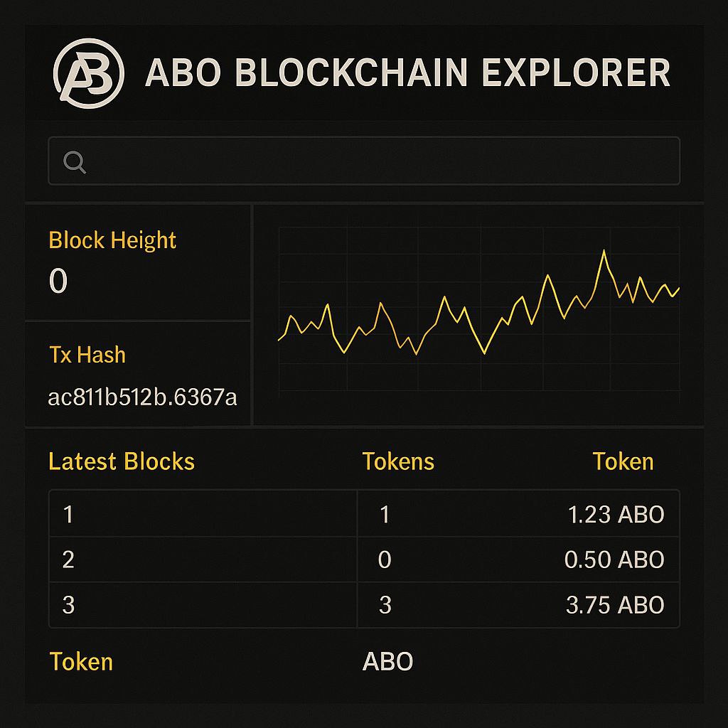The image size is (728, 728).
Task: Select the 3.75 ABO token amount
Action: click(x=615, y=605)
